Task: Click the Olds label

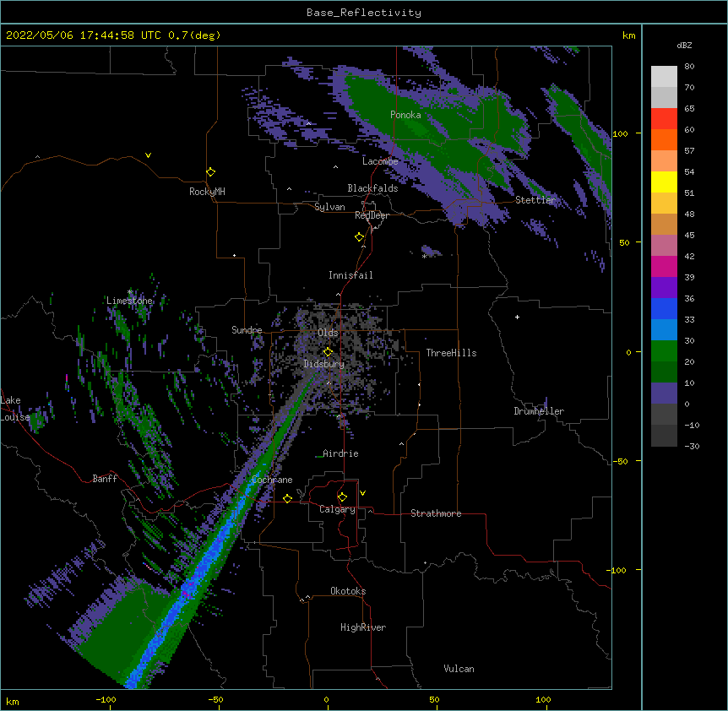Action: [x=328, y=333]
